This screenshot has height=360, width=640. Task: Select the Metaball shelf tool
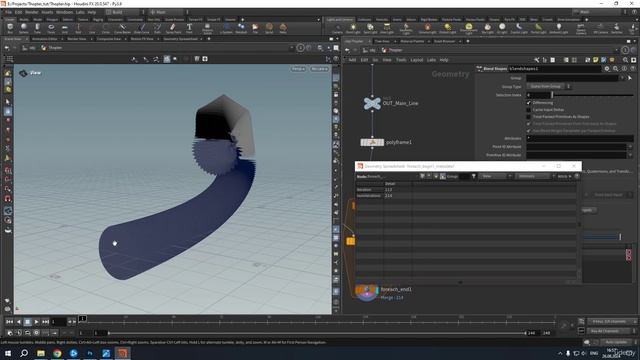coord(241,28)
